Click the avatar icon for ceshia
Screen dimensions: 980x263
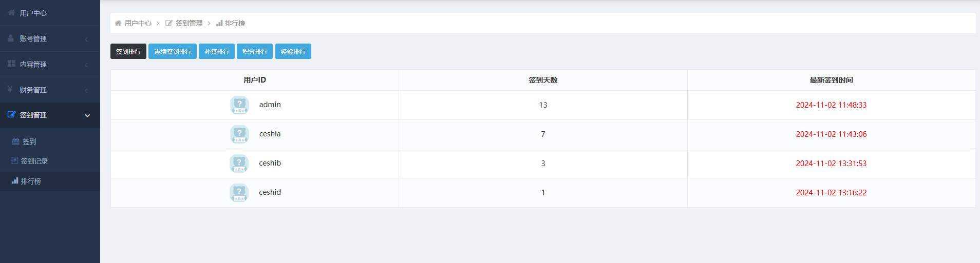[x=239, y=134]
